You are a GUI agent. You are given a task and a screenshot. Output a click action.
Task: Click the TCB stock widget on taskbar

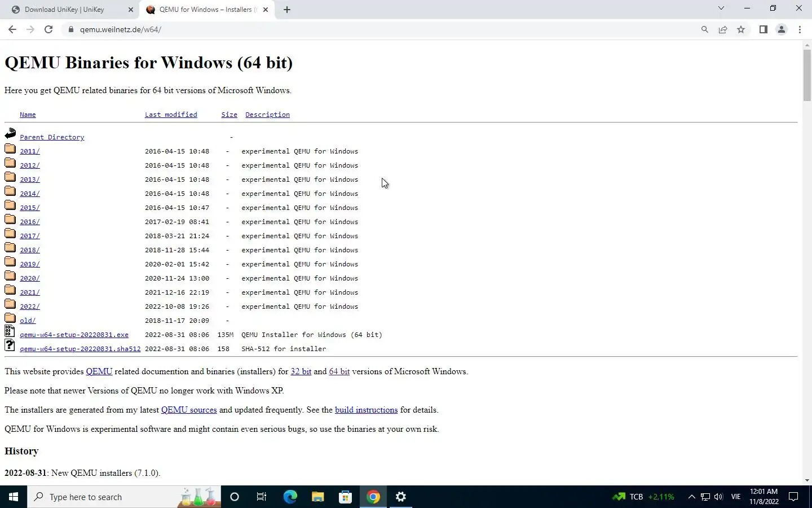643,497
